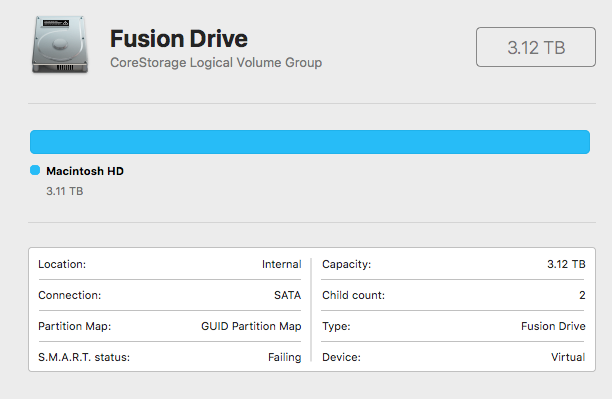Image resolution: width=612 pixels, height=399 pixels.
Task: Click the Capacity label
Action: (347, 264)
